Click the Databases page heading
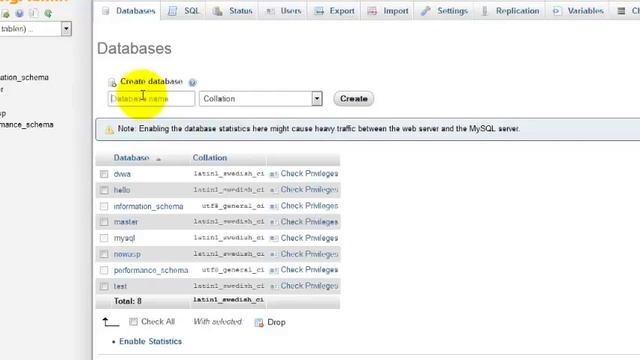 tap(134, 49)
